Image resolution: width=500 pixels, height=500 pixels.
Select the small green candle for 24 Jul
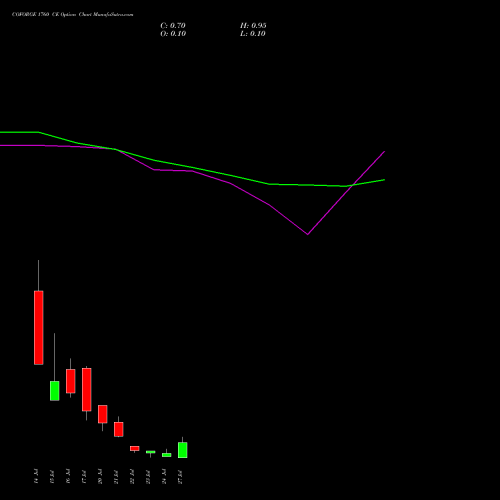[x=167, y=455]
